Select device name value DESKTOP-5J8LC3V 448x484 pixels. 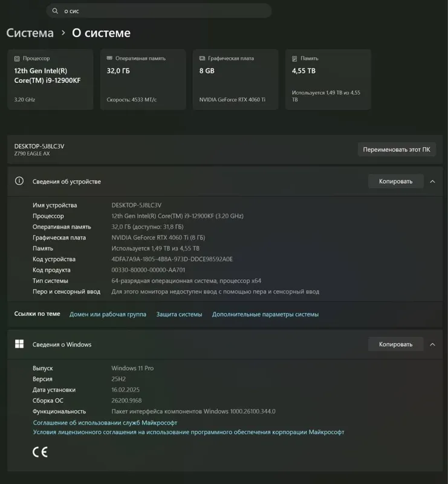coord(137,205)
